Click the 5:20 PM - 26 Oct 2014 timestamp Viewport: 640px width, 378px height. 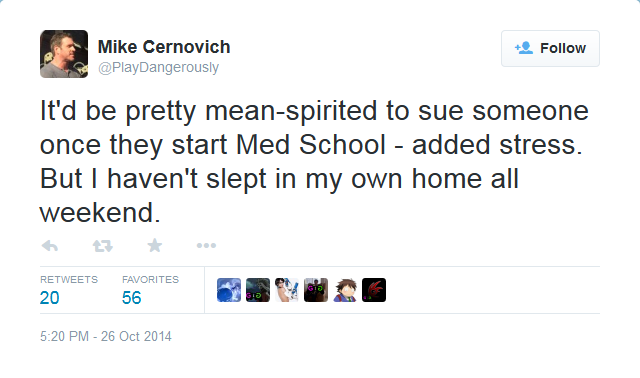[x=106, y=336]
